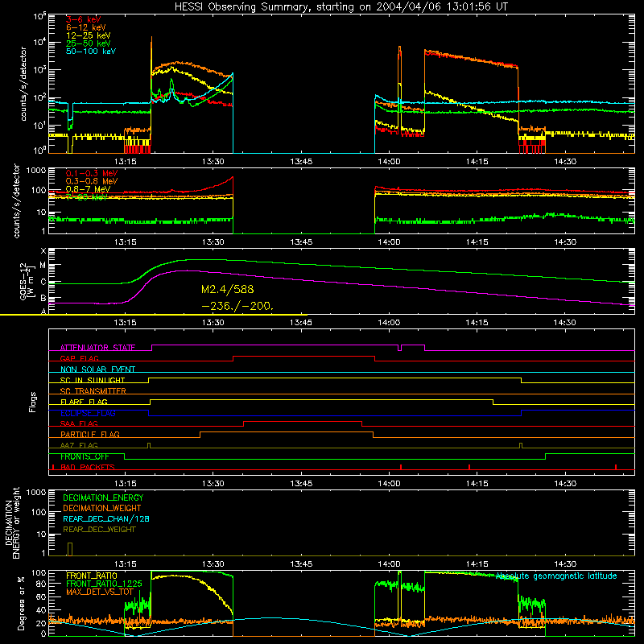This screenshot has width=644, height=644.
Task: Click the REAR_DEC_CHAN/128 legend label
Action: (106, 518)
